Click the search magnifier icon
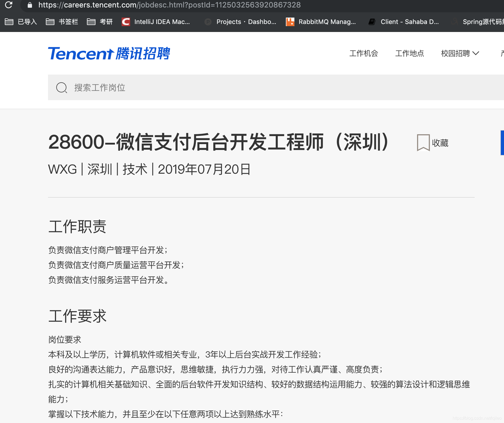Viewport: 504px width, 423px height. click(62, 87)
